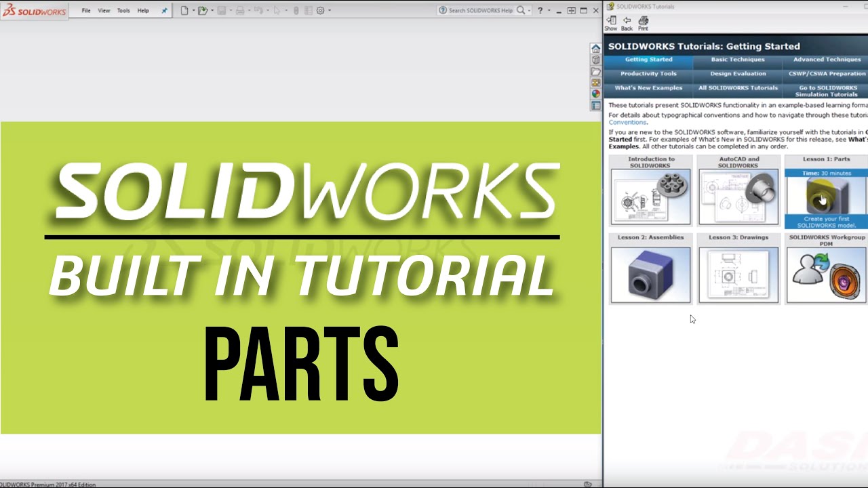This screenshot has height=488, width=868.
Task: Expand the Select tool dropdown arrow
Action: (x=285, y=11)
